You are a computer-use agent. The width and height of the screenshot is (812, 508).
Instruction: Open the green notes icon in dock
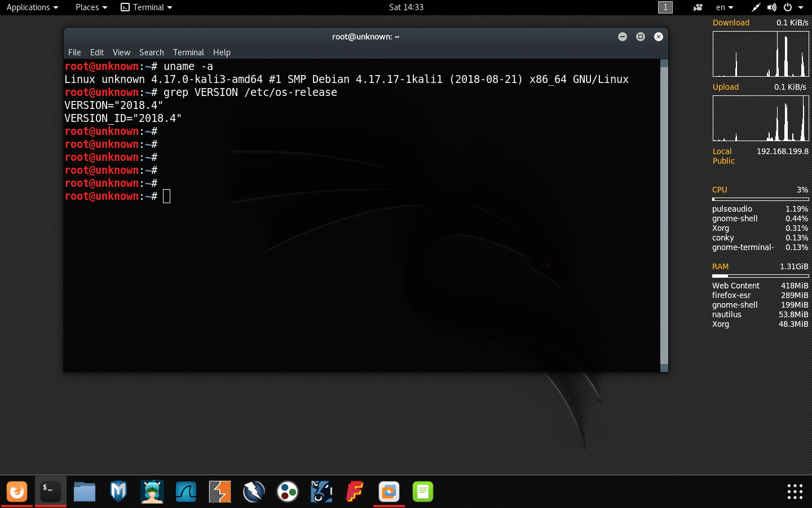423,492
